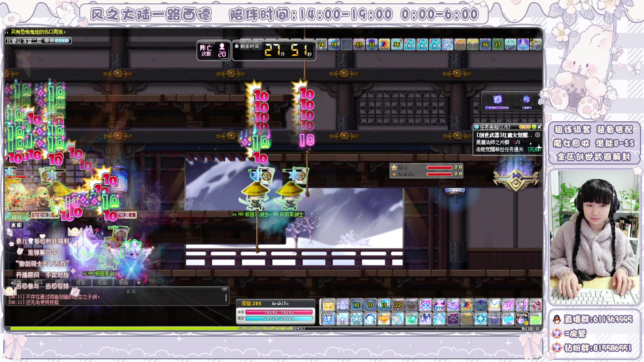Click the 3-key orange crown skill
The image size is (644, 362).
(384, 319)
